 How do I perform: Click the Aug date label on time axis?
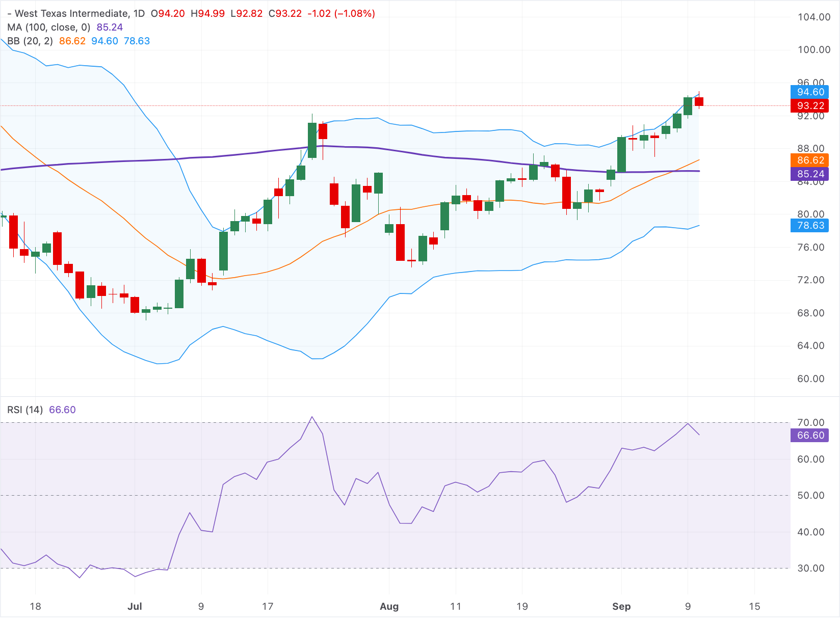[x=389, y=607]
